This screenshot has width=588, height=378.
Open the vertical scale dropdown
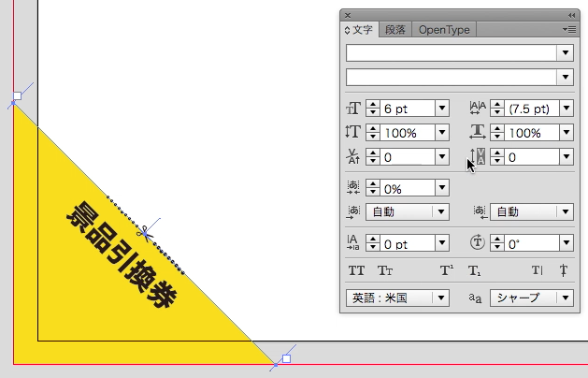click(442, 133)
